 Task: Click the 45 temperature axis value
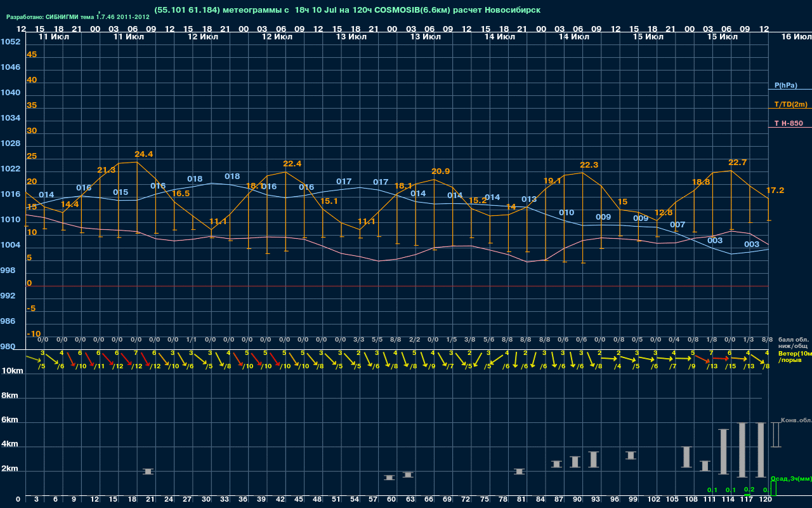(32, 54)
